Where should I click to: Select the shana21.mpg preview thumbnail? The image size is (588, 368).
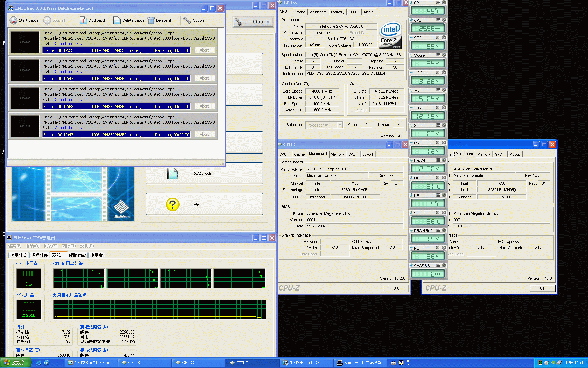25,126
